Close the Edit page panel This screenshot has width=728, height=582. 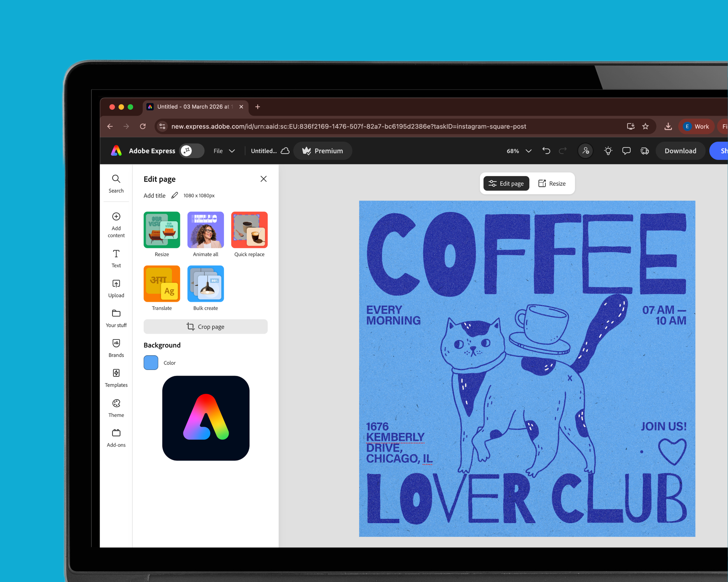(263, 179)
